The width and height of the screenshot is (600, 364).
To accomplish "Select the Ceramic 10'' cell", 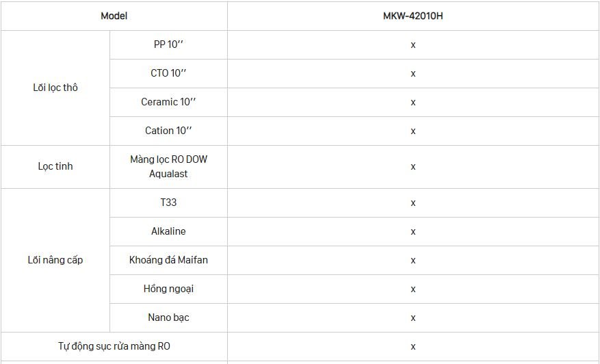I will click(x=168, y=102).
